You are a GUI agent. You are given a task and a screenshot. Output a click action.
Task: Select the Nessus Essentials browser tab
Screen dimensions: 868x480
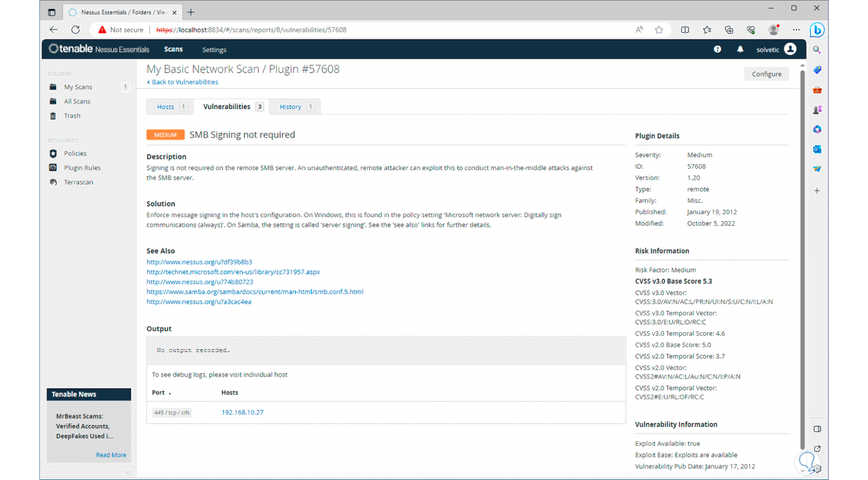[123, 12]
